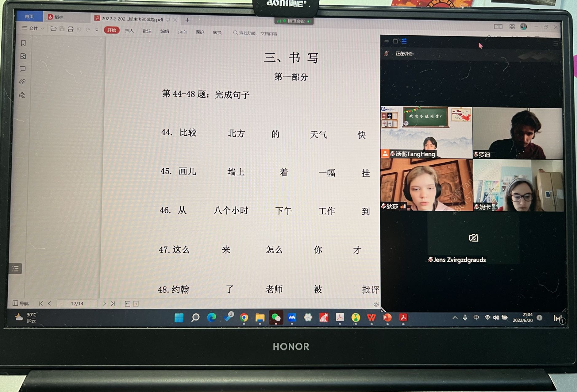The width and height of the screenshot is (577, 392).
Task: Show hidden system tray icons chevron
Action: [x=455, y=318]
